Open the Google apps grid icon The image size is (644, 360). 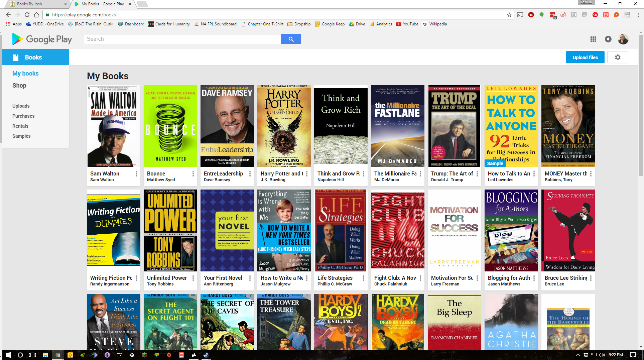tap(593, 39)
